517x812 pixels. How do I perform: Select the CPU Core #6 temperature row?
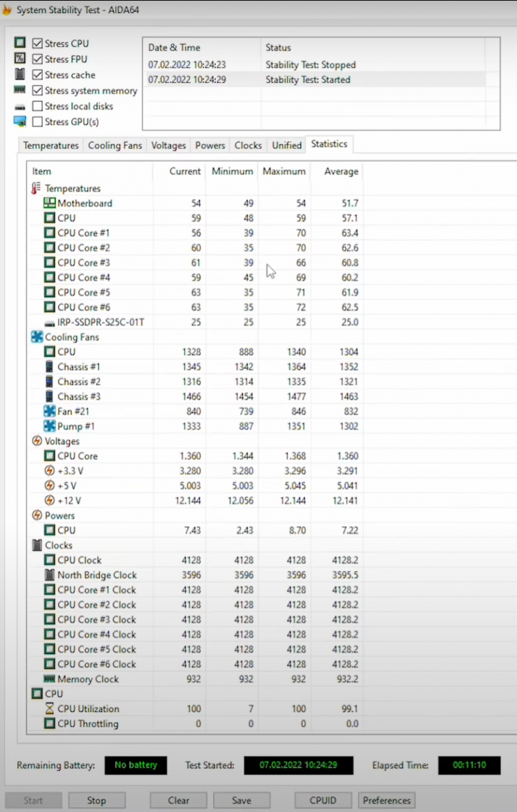pyautogui.click(x=196, y=307)
